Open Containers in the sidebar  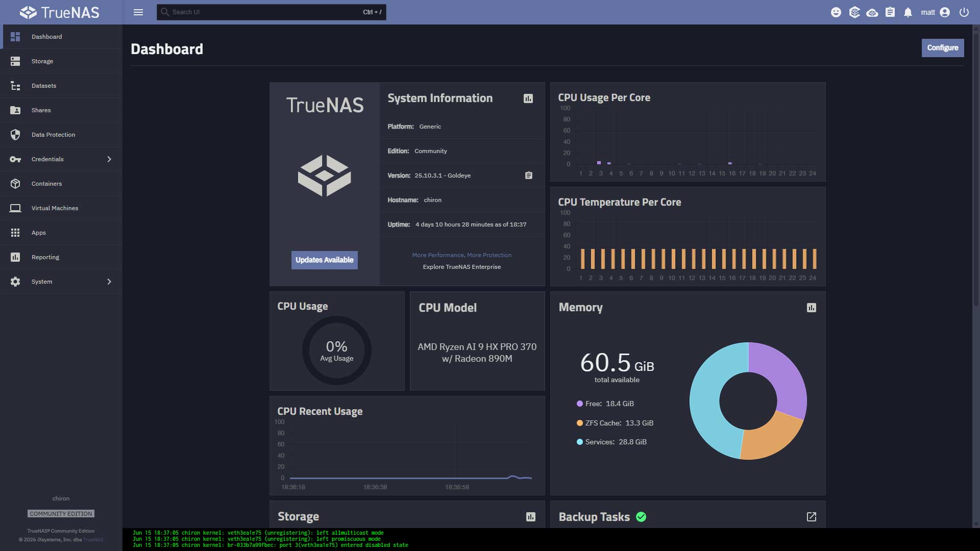tap(61, 184)
